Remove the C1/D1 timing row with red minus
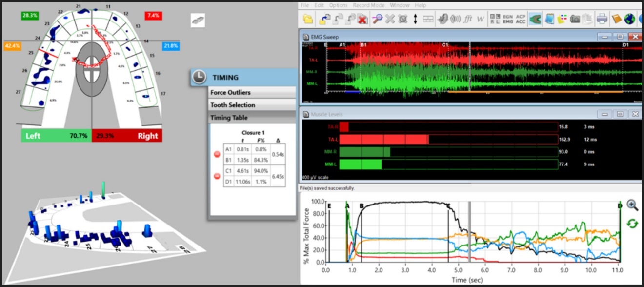 click(218, 176)
